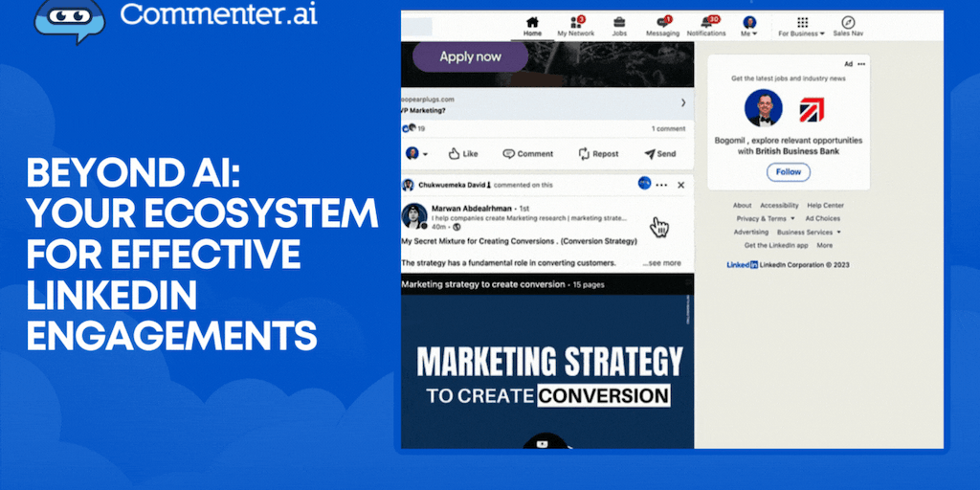Click the LinkedIn logo in the footer
The height and width of the screenshot is (490, 980).
pos(743,265)
